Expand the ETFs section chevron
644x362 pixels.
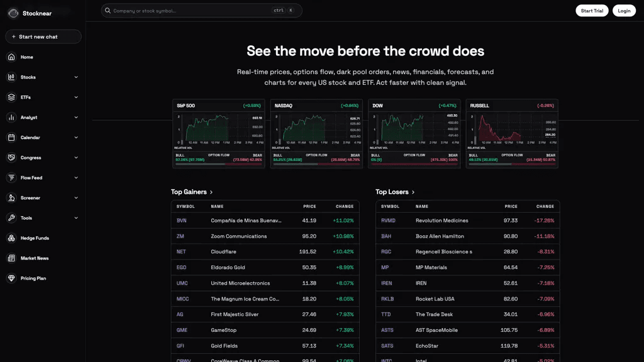tap(76, 97)
